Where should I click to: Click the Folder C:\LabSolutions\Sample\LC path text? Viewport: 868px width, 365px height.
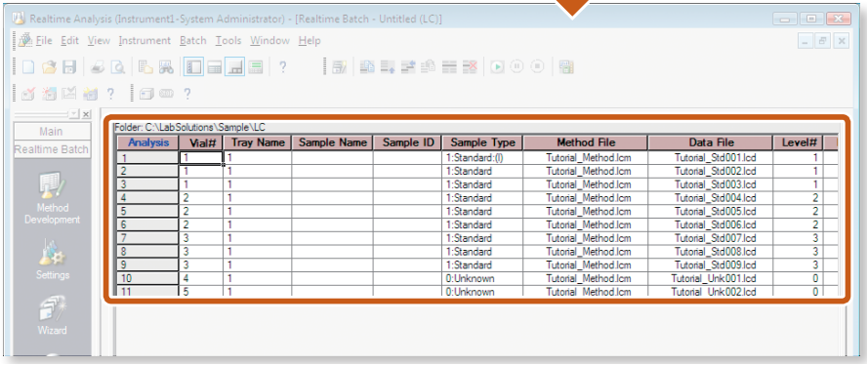pos(189,128)
